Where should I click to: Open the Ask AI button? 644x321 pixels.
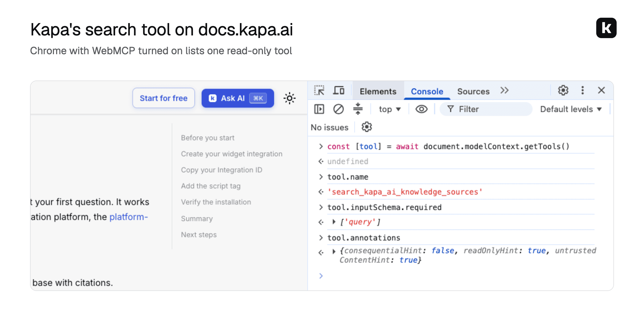tap(238, 98)
